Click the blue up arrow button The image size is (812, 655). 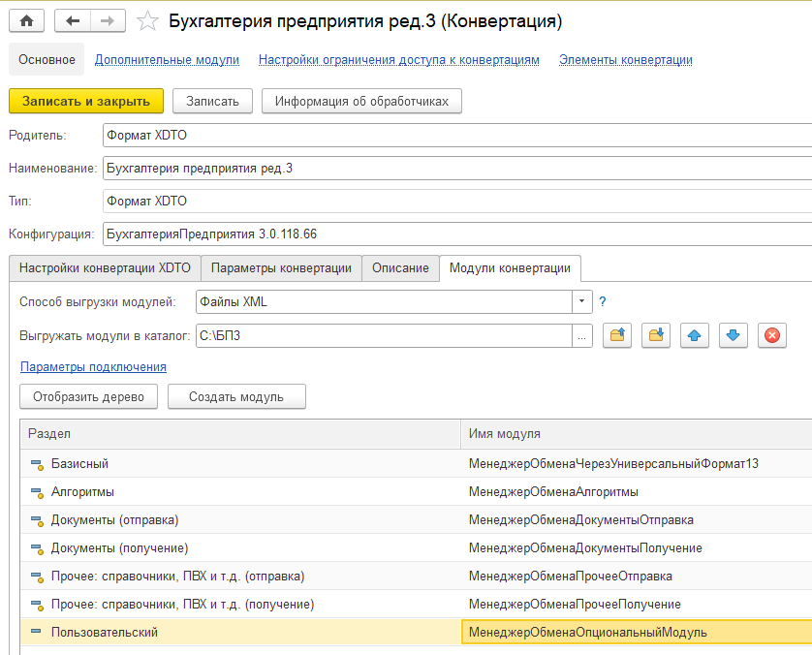click(x=695, y=335)
